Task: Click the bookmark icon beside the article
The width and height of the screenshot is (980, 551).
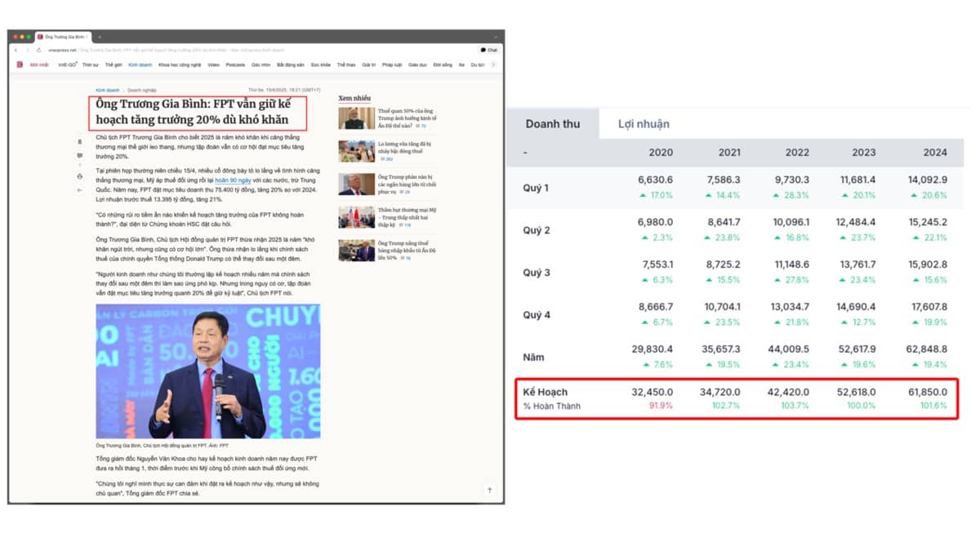Action: coord(79,142)
